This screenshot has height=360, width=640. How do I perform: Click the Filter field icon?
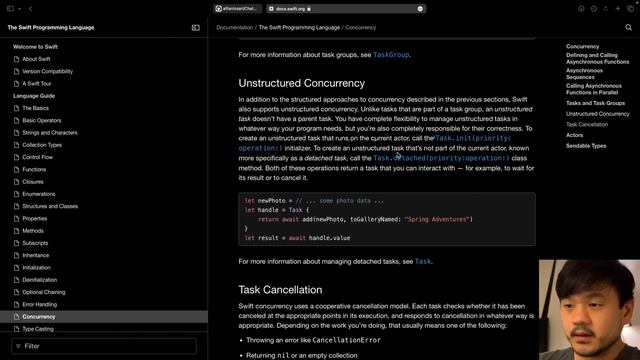[18, 346]
